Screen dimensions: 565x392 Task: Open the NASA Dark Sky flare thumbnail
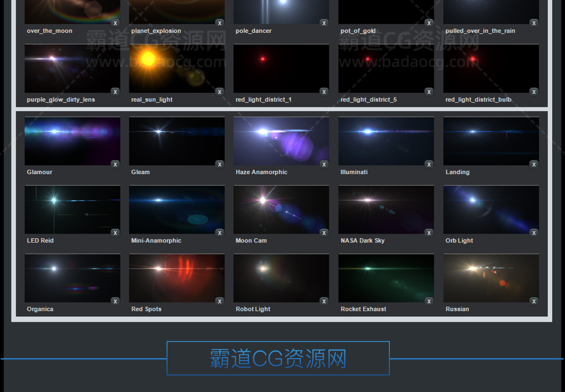point(386,209)
